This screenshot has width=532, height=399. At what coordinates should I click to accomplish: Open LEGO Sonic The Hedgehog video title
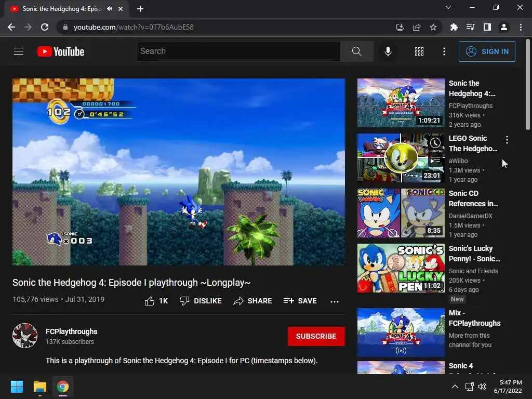pos(473,143)
